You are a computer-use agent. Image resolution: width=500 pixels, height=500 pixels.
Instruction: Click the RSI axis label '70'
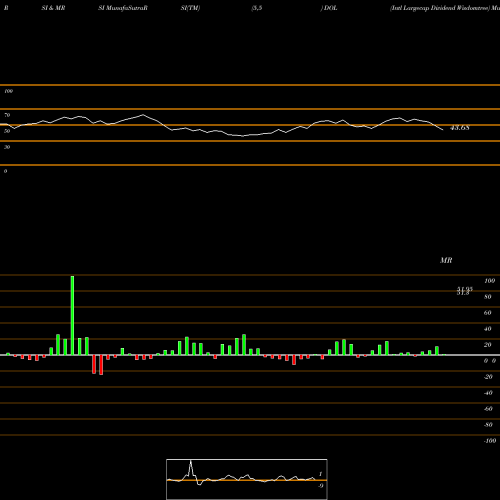tap(7, 115)
